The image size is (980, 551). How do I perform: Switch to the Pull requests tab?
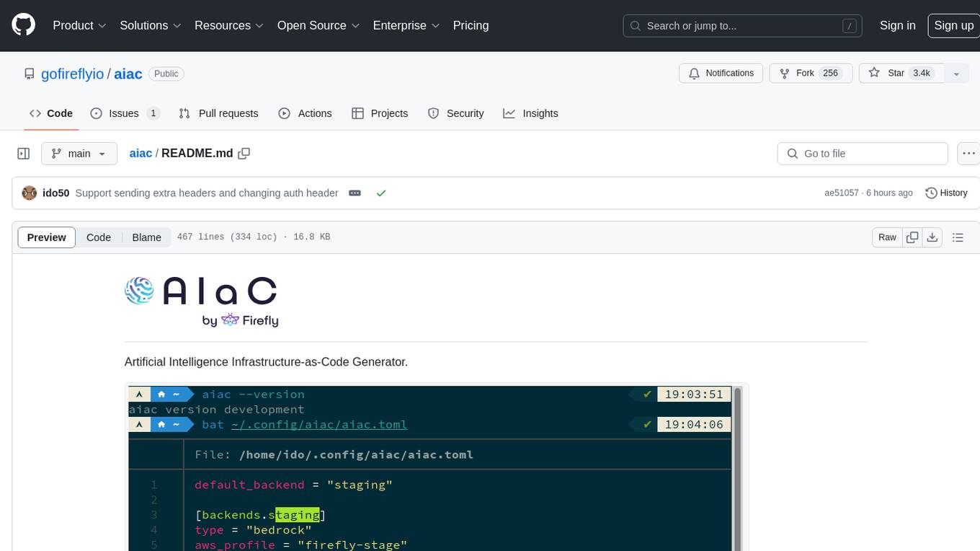click(218, 113)
